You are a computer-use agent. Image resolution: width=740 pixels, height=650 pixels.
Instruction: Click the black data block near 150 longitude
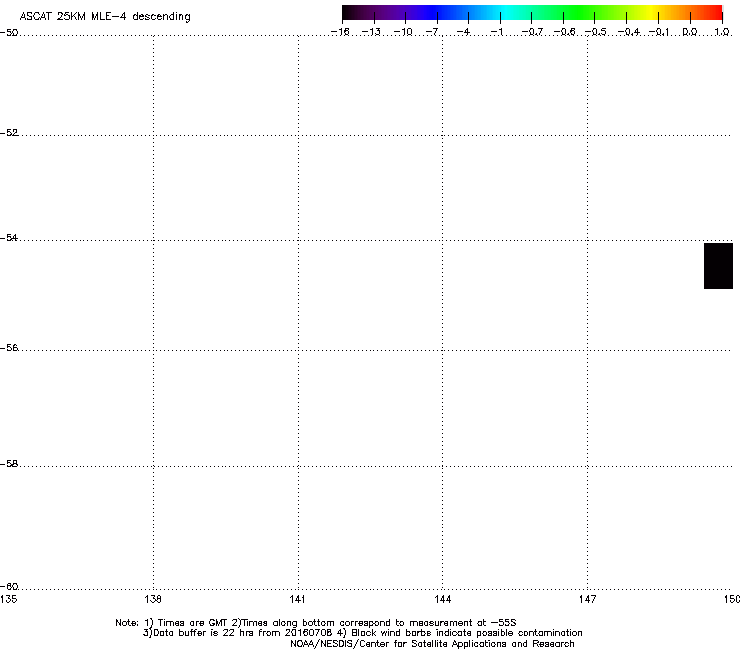718,266
